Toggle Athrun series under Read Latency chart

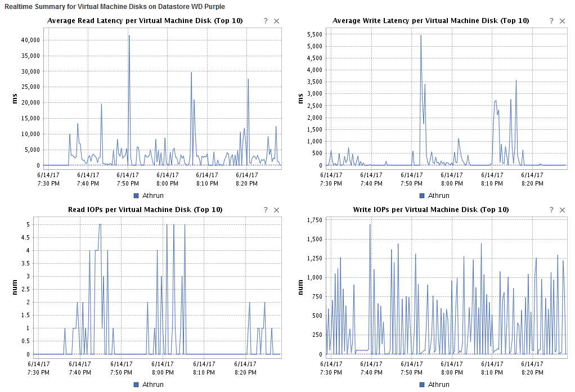[x=149, y=195]
